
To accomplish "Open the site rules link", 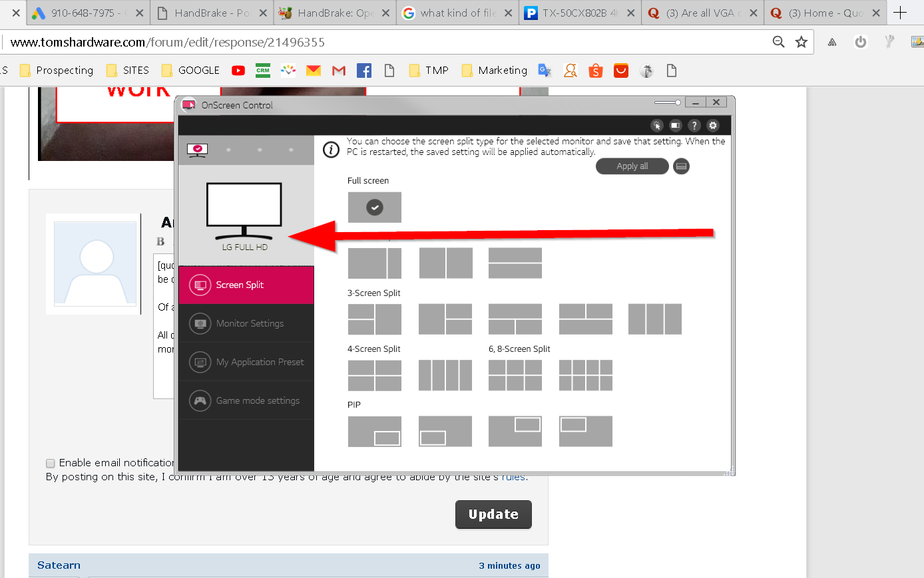I will click(x=513, y=477).
